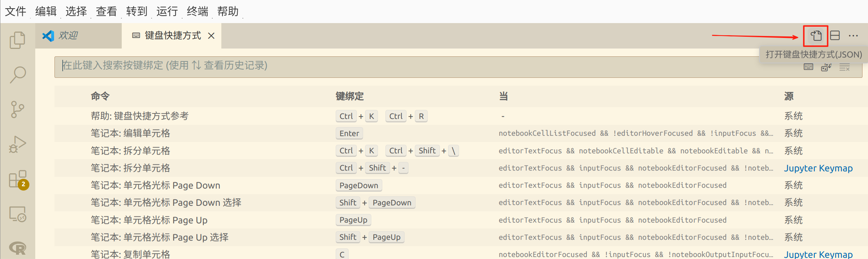Clear the keybindings search input icon

click(844, 67)
